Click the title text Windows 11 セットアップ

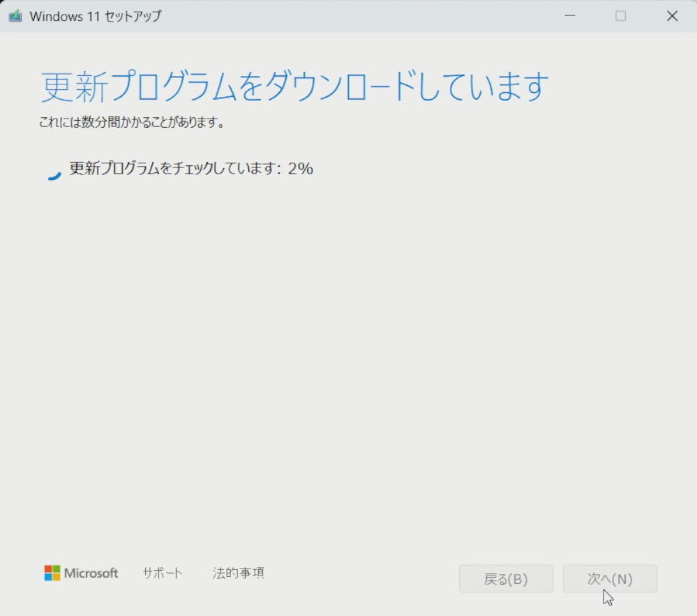pos(96,17)
